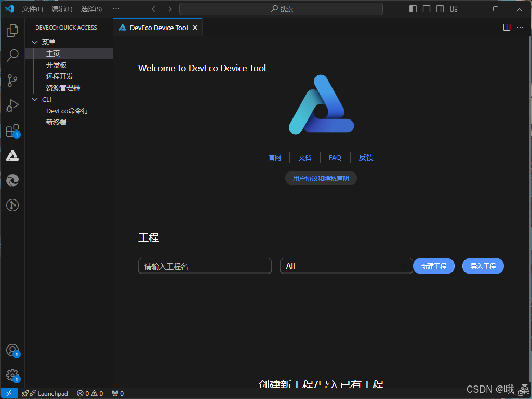Click the VS Code logo icon

click(9, 9)
